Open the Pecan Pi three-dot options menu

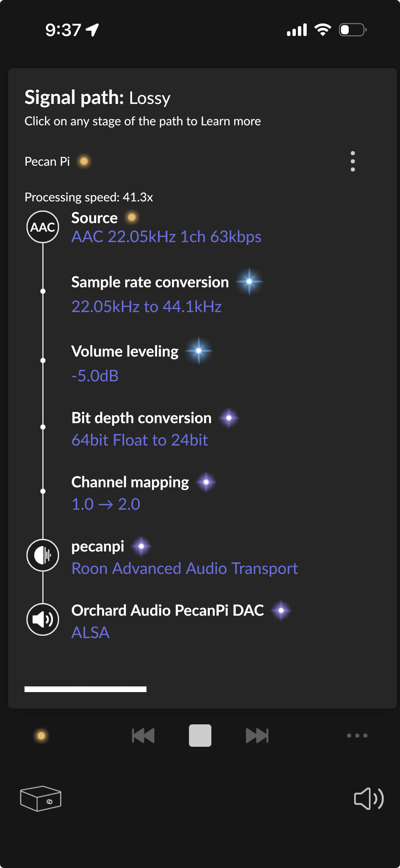coord(353,161)
